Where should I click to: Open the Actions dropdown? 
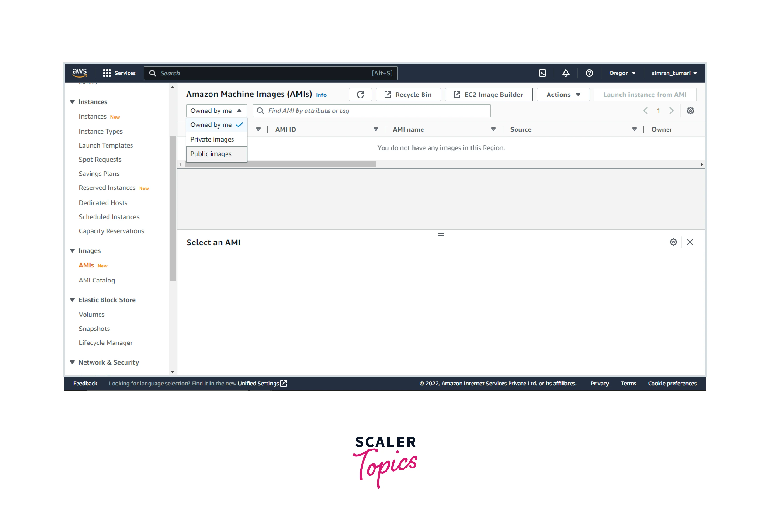563,95
